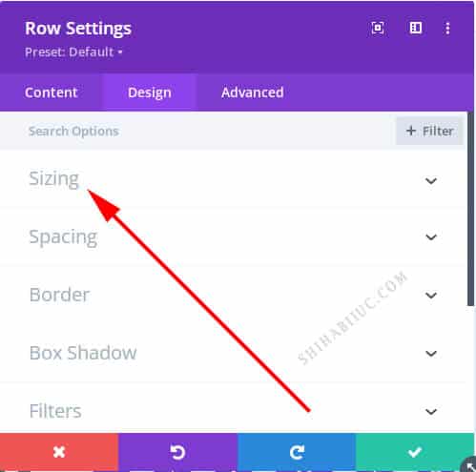476x472 pixels.
Task: Save changes with green checkmark button
Action: pos(415,452)
